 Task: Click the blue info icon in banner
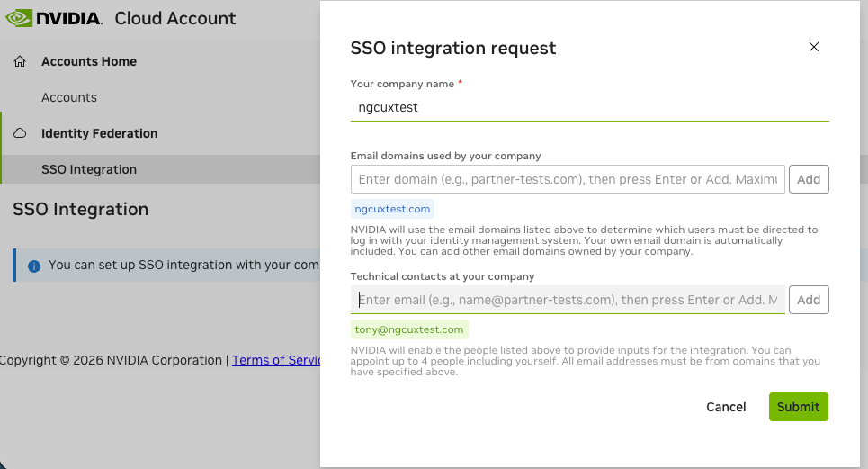(34, 266)
